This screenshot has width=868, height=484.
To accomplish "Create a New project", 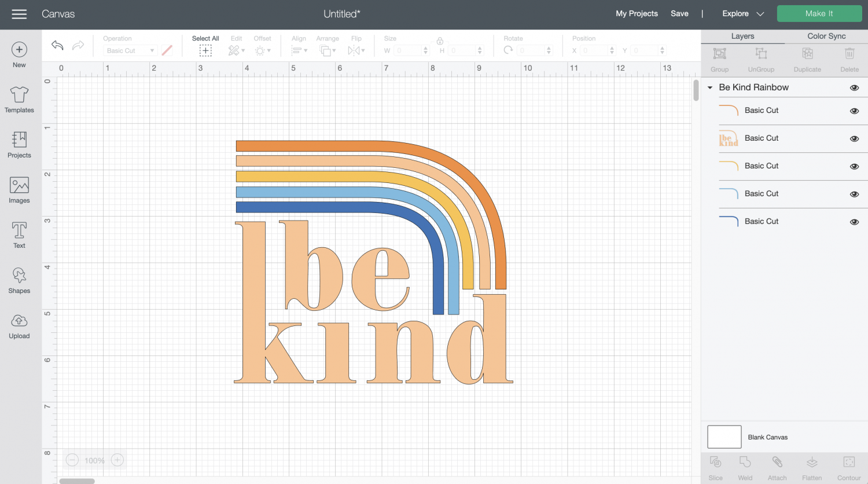I will pos(19,55).
